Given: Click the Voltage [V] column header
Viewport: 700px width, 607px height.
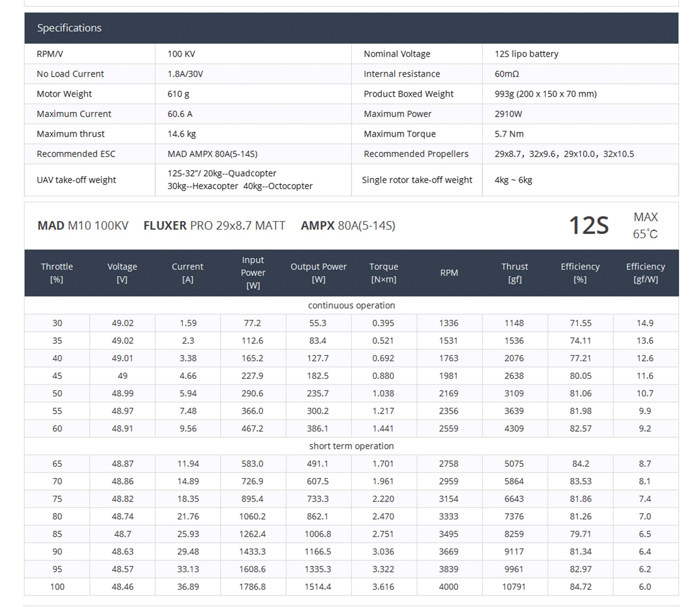Looking at the screenshot, I should 122,273.
